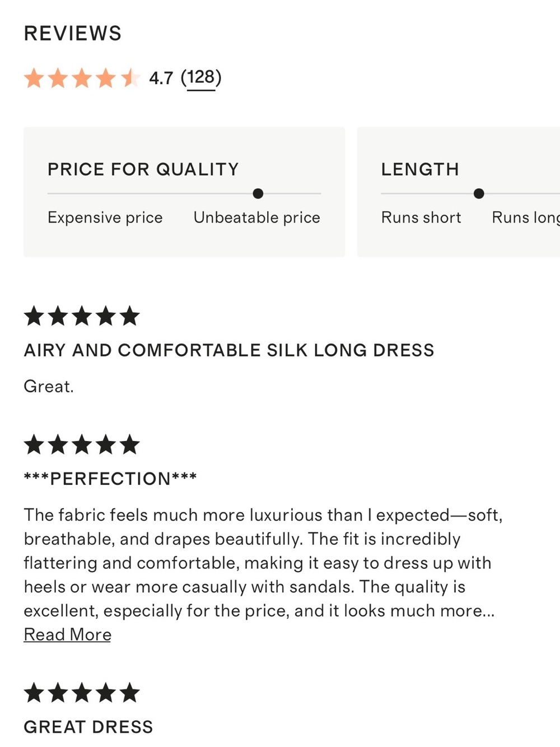Click the Runs short label
This screenshot has height=747, width=560.
421,217
